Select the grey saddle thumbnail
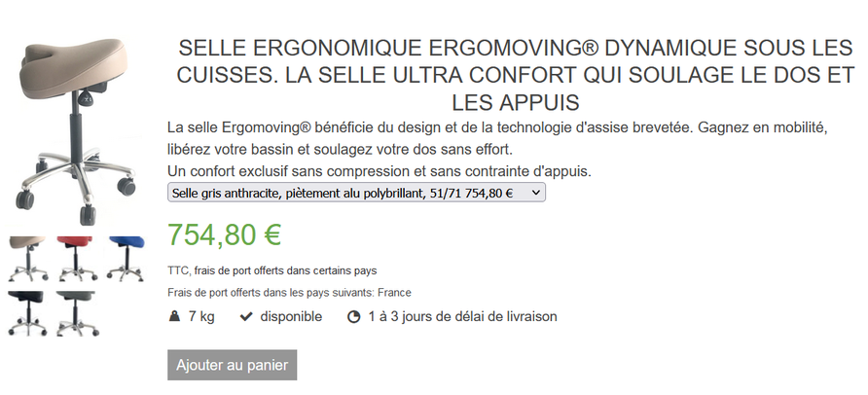868x395 pixels. [77, 313]
